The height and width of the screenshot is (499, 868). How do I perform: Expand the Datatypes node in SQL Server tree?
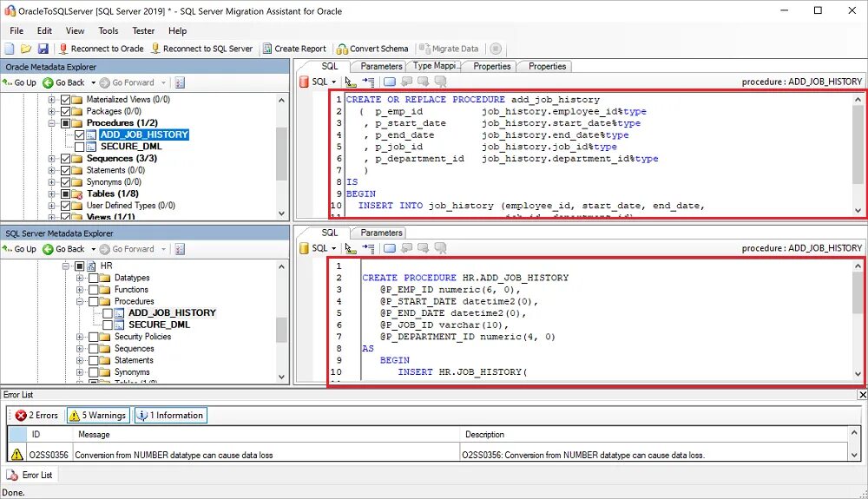pyautogui.click(x=80, y=278)
